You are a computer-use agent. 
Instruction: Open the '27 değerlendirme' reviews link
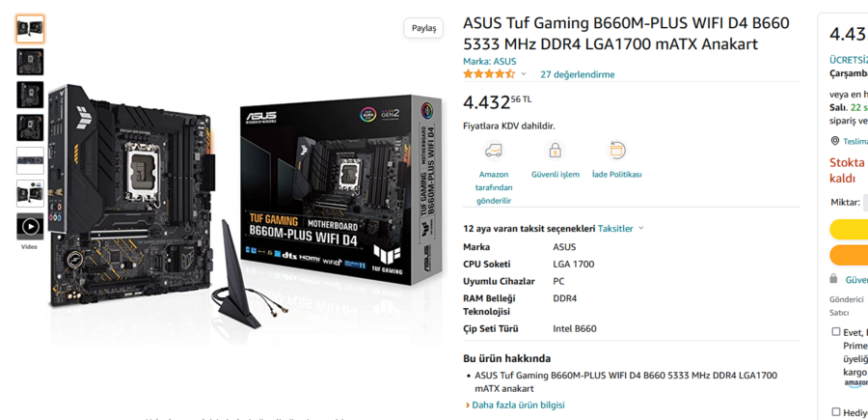578,74
